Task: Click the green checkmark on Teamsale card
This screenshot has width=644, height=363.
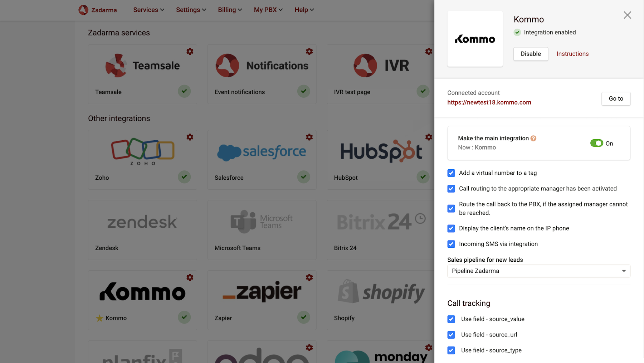Action: 184,91
